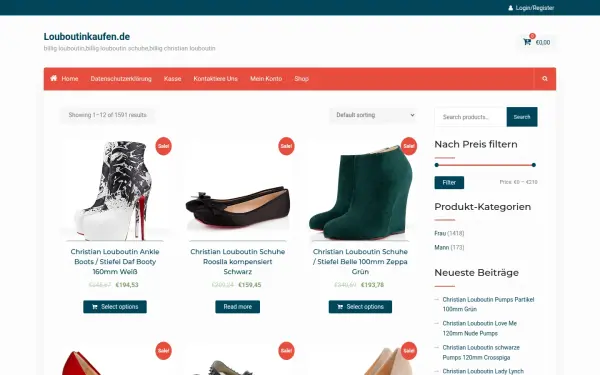Viewport: 600px width, 375px height.
Task: Open the Kasse menu item
Action: coord(172,78)
